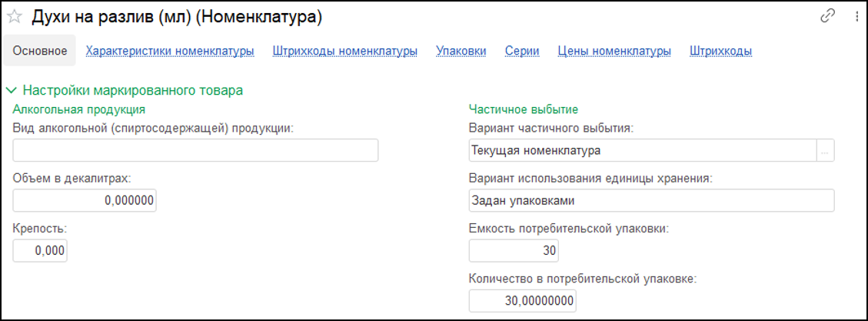868x321 pixels.
Task: Click the Количество в потребительской упаковке field
Action: [x=522, y=301]
